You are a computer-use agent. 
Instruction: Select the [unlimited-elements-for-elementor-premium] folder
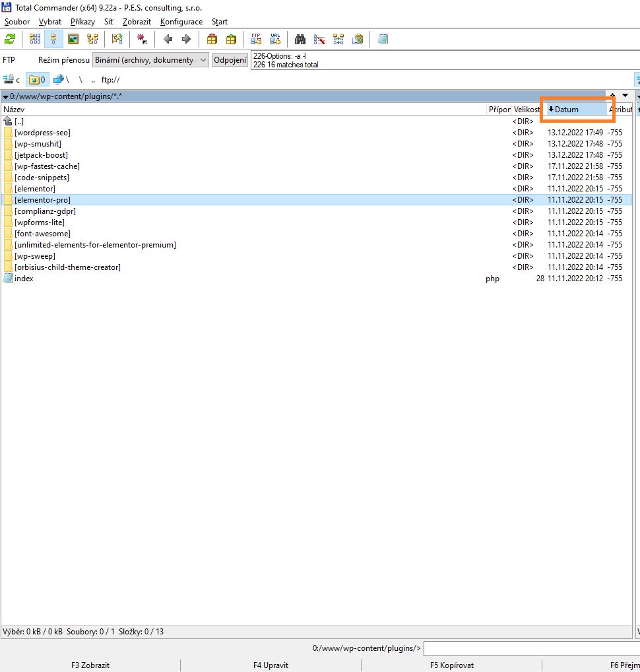(317, 245)
